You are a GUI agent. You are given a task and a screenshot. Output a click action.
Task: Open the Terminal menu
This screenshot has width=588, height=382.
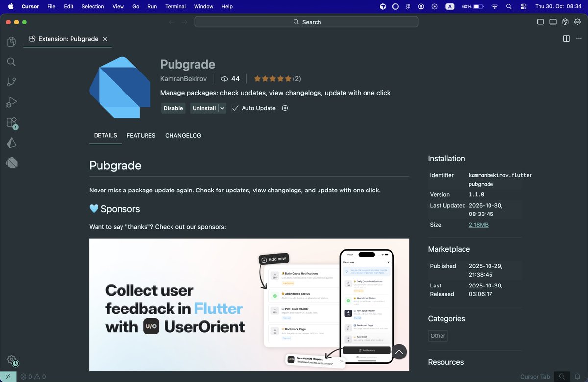(175, 6)
